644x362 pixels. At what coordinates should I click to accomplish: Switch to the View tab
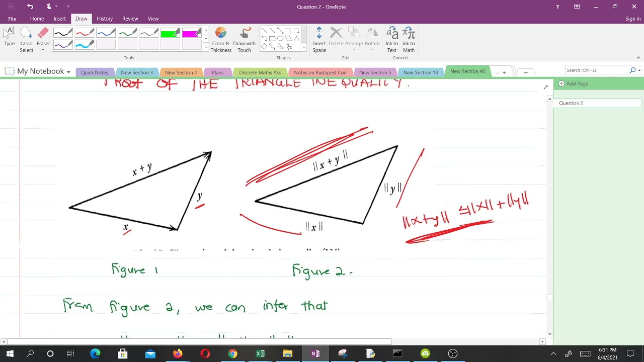click(x=153, y=19)
